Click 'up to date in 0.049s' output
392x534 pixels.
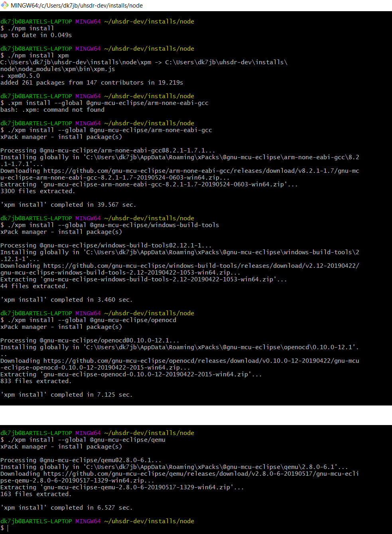pyautogui.click(x=36, y=35)
